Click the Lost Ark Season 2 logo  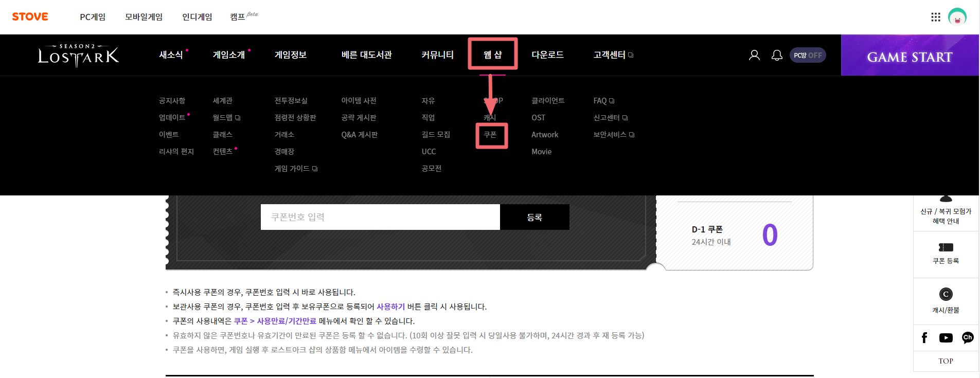tap(78, 56)
